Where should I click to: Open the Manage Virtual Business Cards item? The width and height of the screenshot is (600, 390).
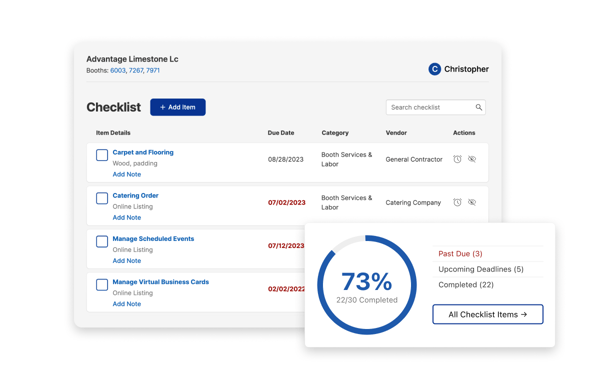(x=161, y=282)
